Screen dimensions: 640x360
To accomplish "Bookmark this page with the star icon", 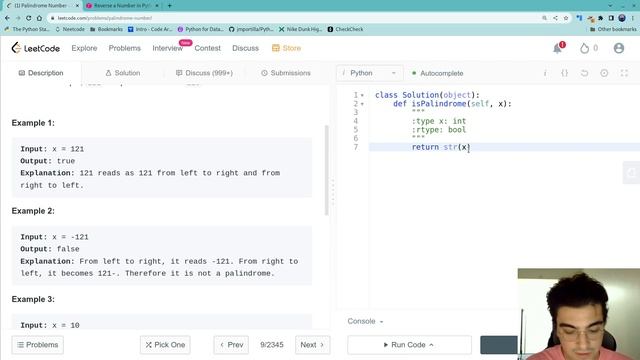I will (x=566, y=18).
